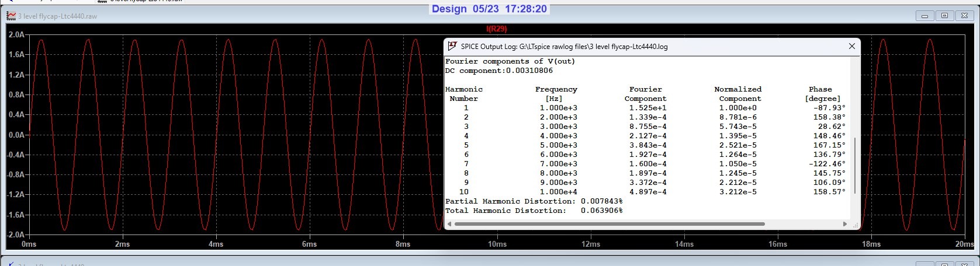
Task: Click the normalized component value 8.781e-6
Action: pyautogui.click(x=738, y=117)
